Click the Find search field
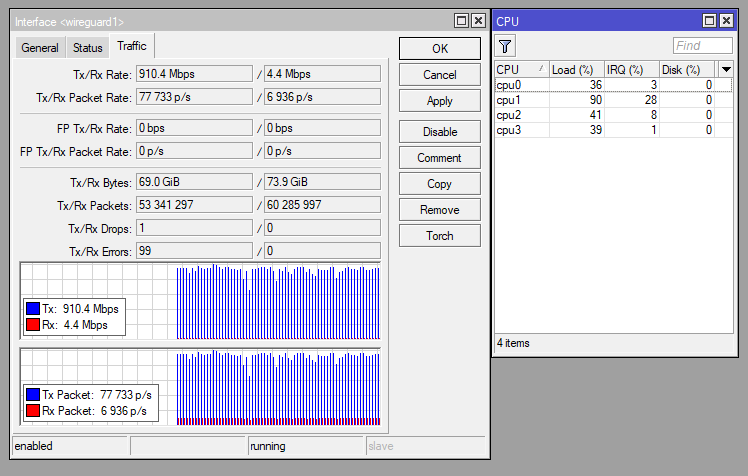The width and height of the screenshot is (748, 476). 703,46
